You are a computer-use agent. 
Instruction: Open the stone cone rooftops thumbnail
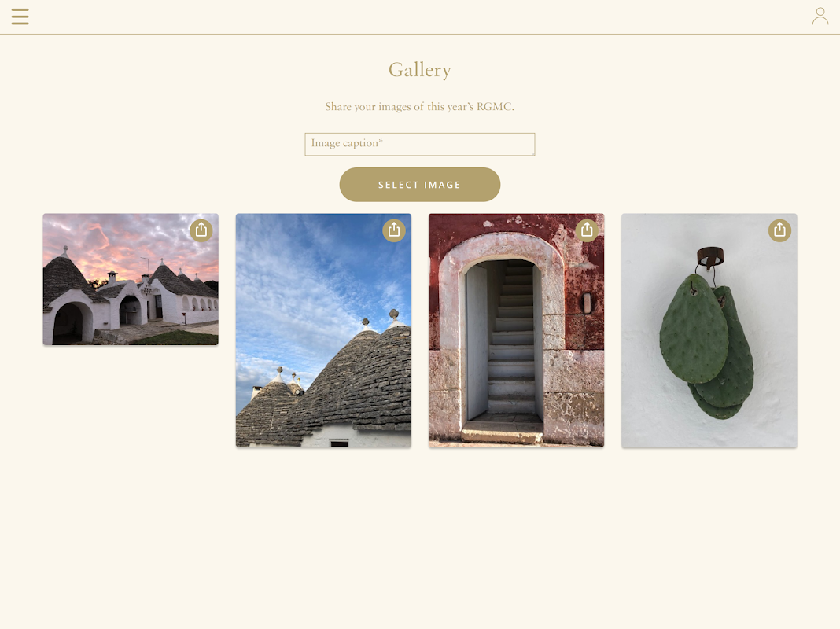323,330
